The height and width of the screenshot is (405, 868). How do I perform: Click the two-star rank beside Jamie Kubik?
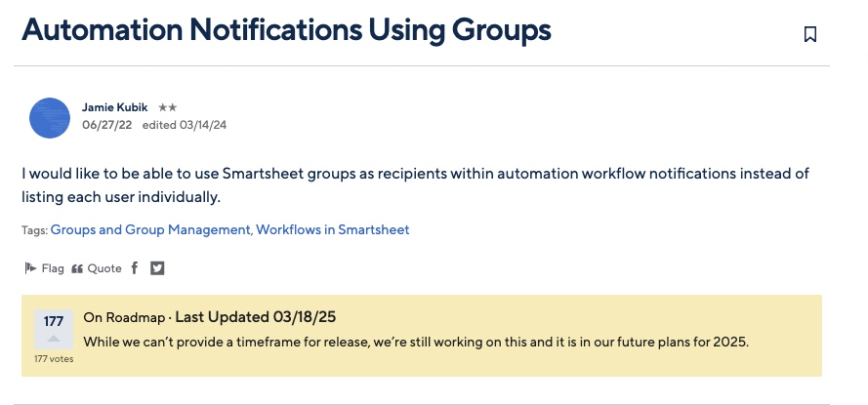(x=167, y=108)
